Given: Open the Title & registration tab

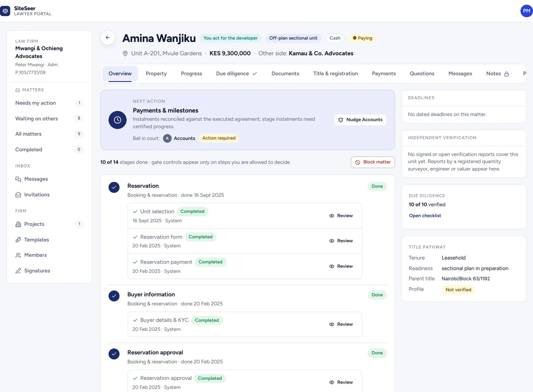Looking at the screenshot, I should [335, 74].
